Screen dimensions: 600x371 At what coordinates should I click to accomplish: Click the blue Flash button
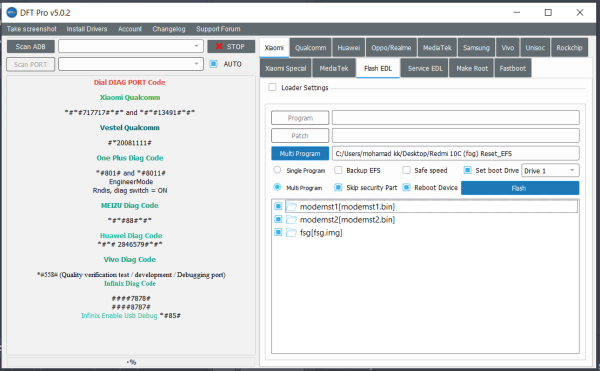tap(520, 188)
